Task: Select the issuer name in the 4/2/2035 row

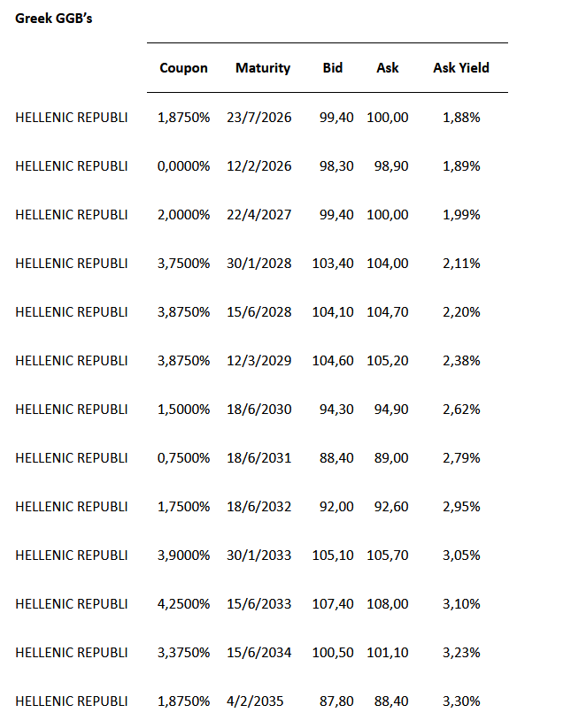Action: click(72, 701)
